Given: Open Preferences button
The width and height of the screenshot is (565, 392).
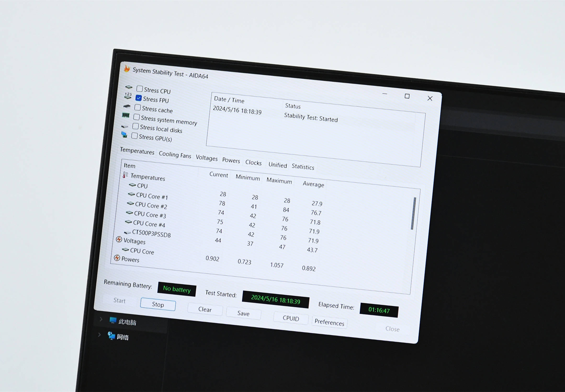Looking at the screenshot, I should tap(329, 322).
